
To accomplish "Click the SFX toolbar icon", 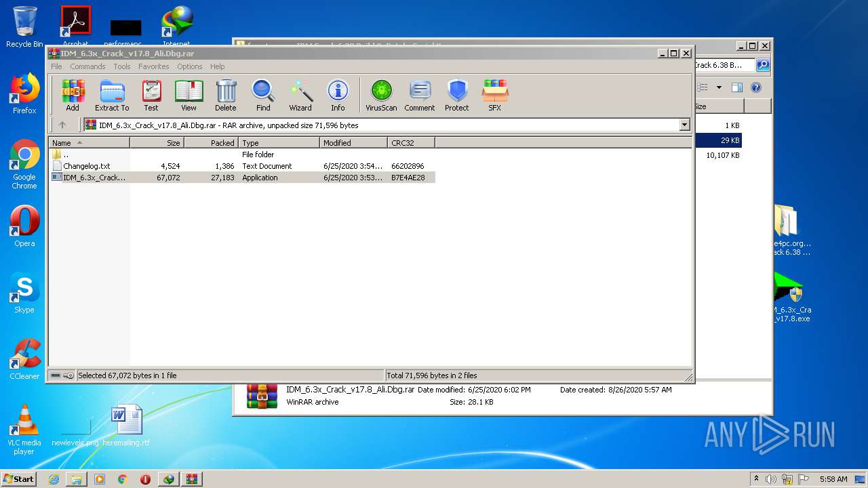I will [495, 95].
